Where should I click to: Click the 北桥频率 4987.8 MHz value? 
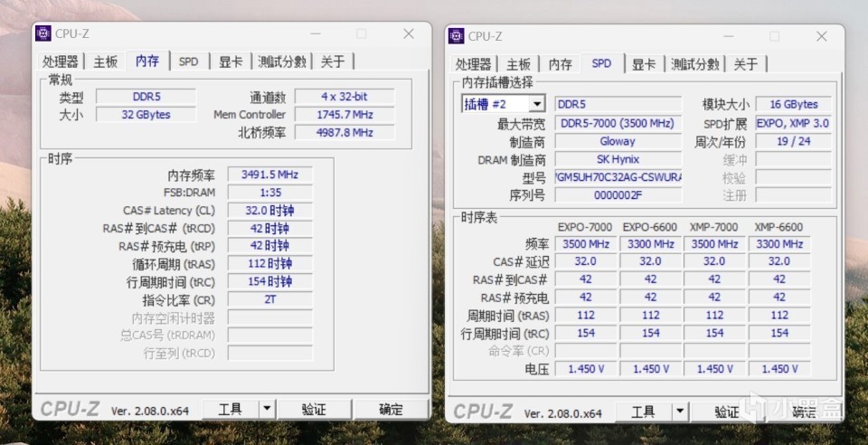click(344, 132)
